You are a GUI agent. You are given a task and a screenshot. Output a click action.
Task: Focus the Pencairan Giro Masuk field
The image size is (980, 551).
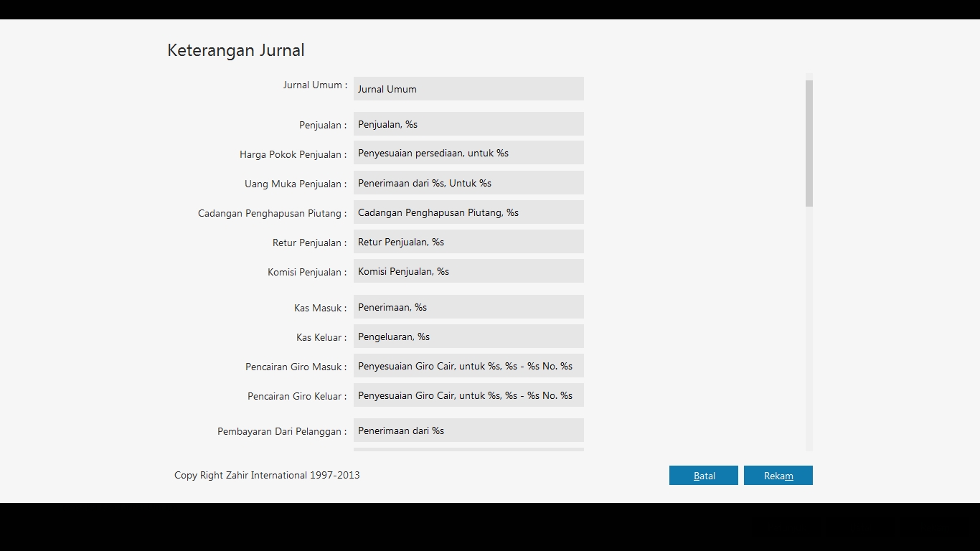point(468,366)
